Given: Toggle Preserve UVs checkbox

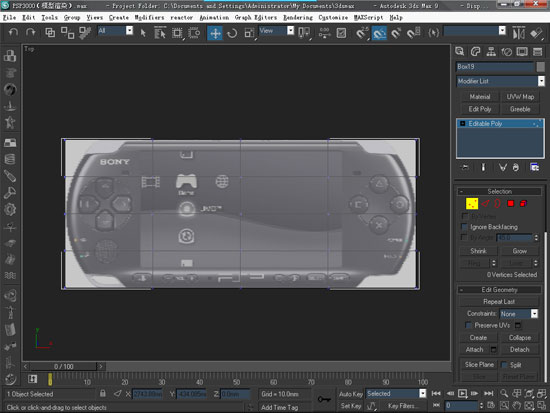Looking at the screenshot, I should [x=468, y=325].
